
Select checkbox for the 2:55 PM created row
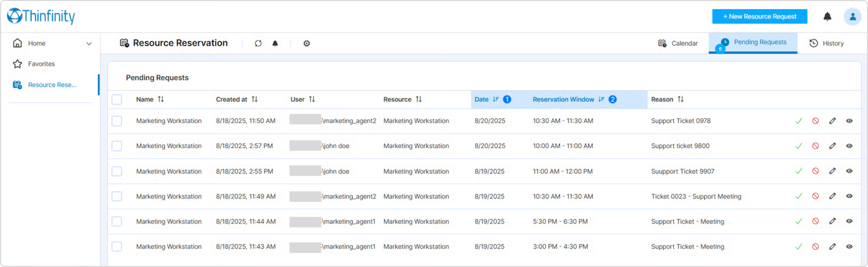pyautogui.click(x=117, y=172)
